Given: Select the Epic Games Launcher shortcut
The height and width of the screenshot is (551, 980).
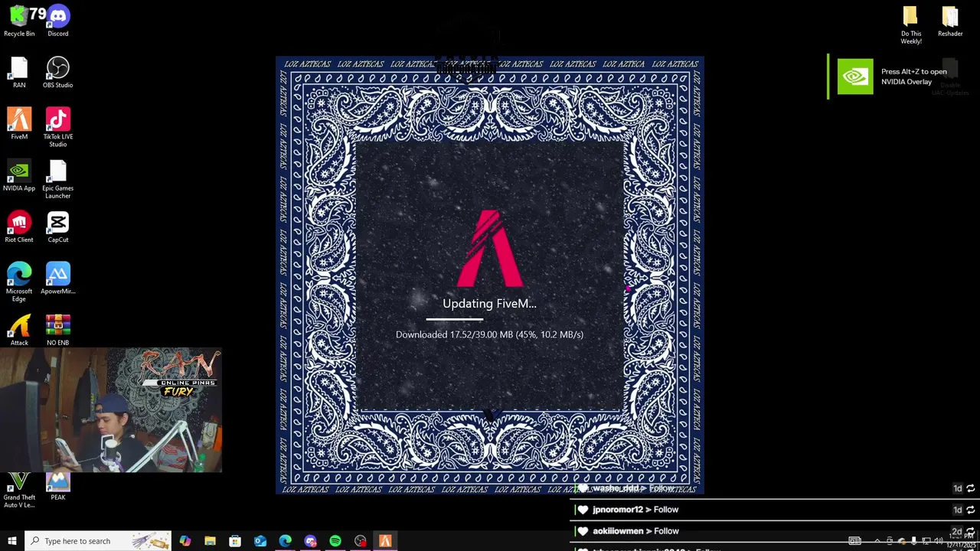Looking at the screenshot, I should click(x=58, y=179).
